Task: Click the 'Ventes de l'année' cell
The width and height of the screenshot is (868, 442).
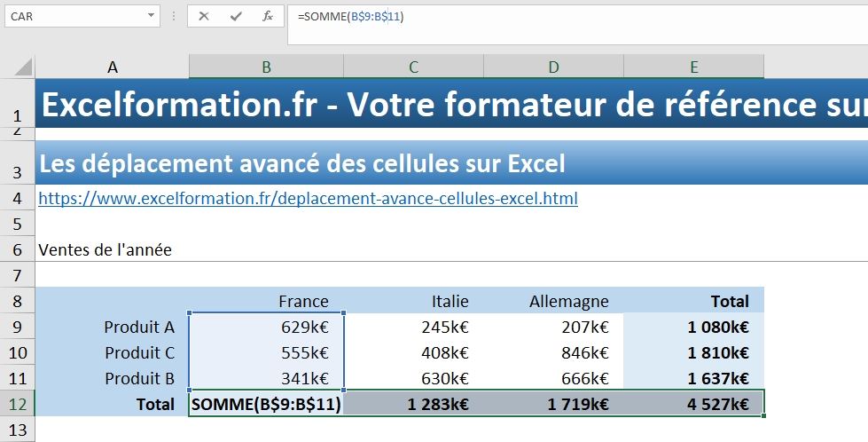Action: (x=106, y=249)
